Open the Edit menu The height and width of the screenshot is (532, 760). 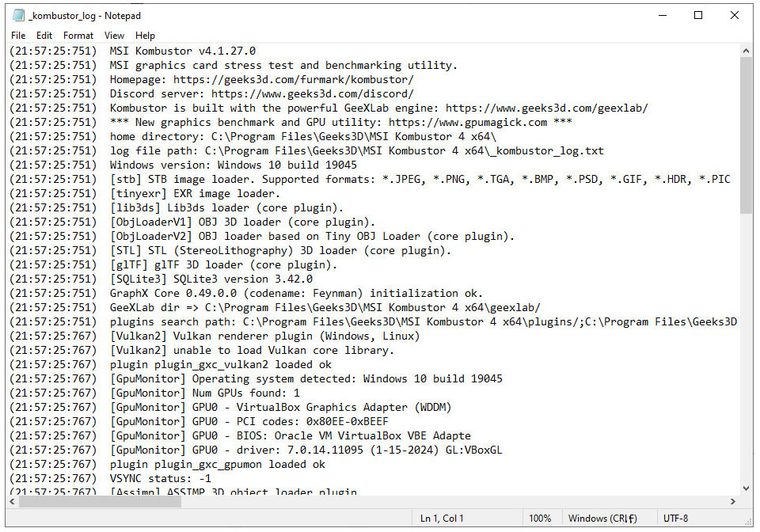[x=44, y=36]
